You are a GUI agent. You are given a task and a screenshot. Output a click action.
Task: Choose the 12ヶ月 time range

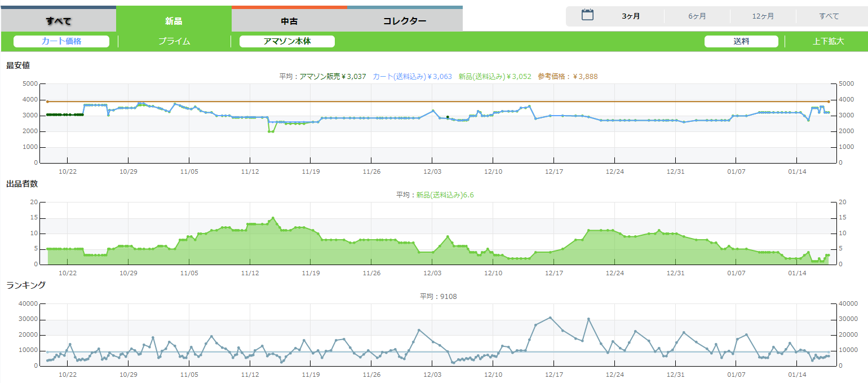(763, 16)
